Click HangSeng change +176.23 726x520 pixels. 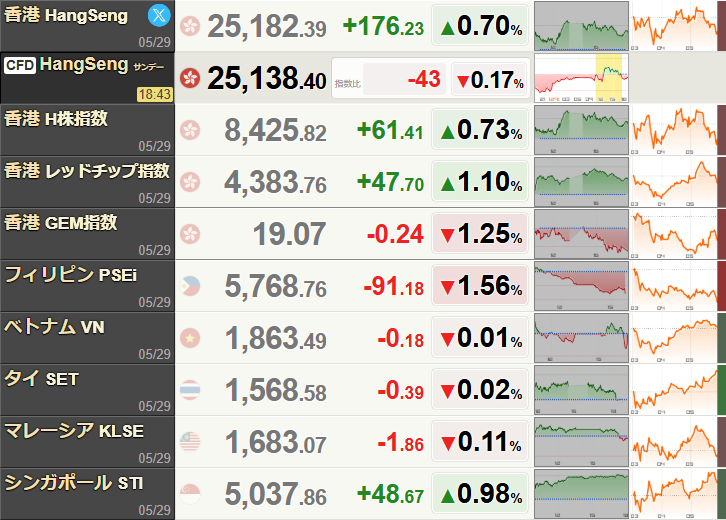383,26
